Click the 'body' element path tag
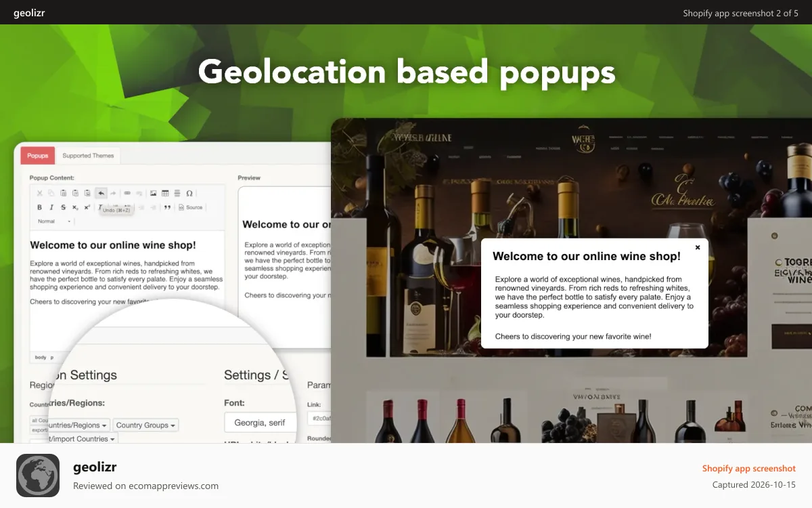812x508 pixels. (x=41, y=357)
